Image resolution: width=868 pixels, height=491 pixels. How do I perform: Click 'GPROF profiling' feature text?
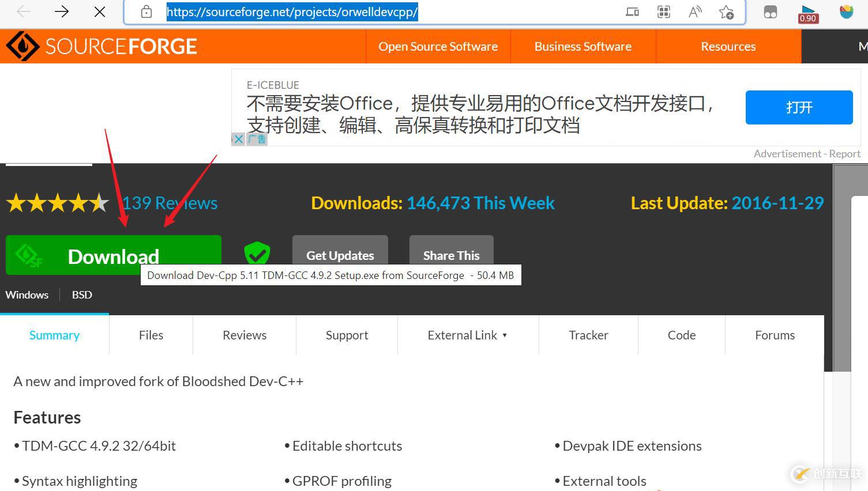[x=342, y=481]
